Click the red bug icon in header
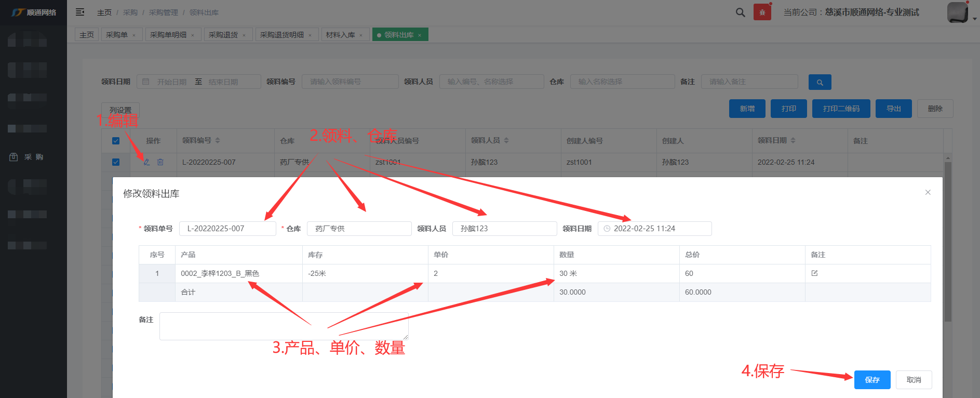 pyautogui.click(x=762, y=12)
